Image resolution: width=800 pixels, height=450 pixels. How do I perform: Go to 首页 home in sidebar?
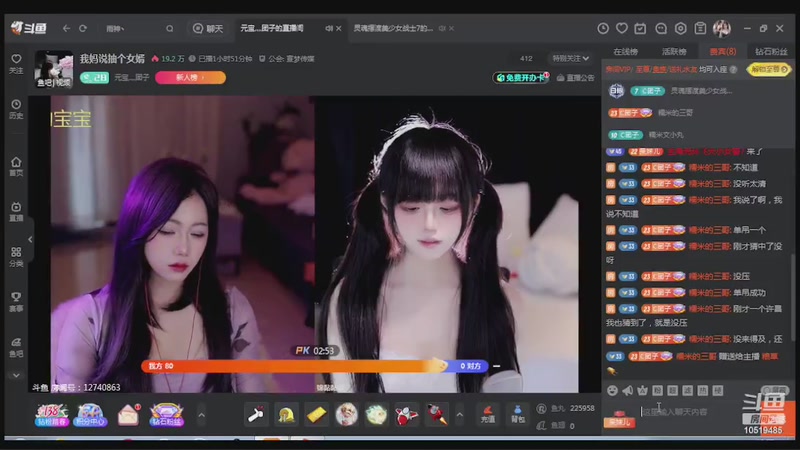point(16,166)
